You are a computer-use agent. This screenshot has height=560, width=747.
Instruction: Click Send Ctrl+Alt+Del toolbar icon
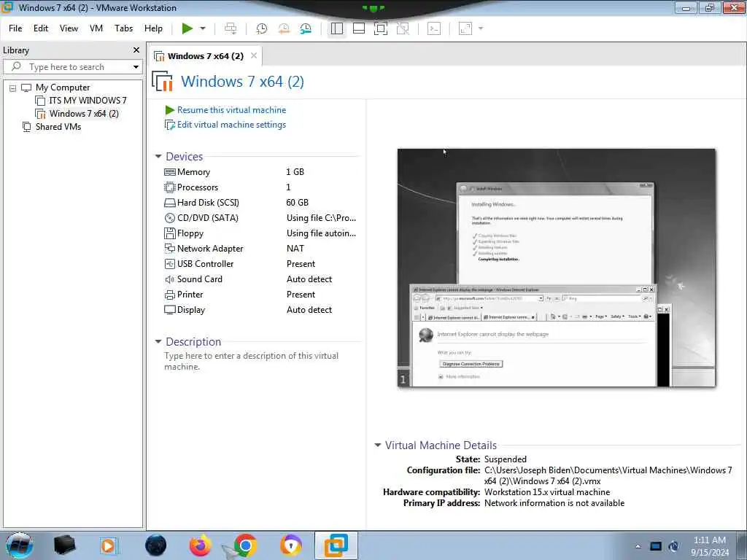231,28
